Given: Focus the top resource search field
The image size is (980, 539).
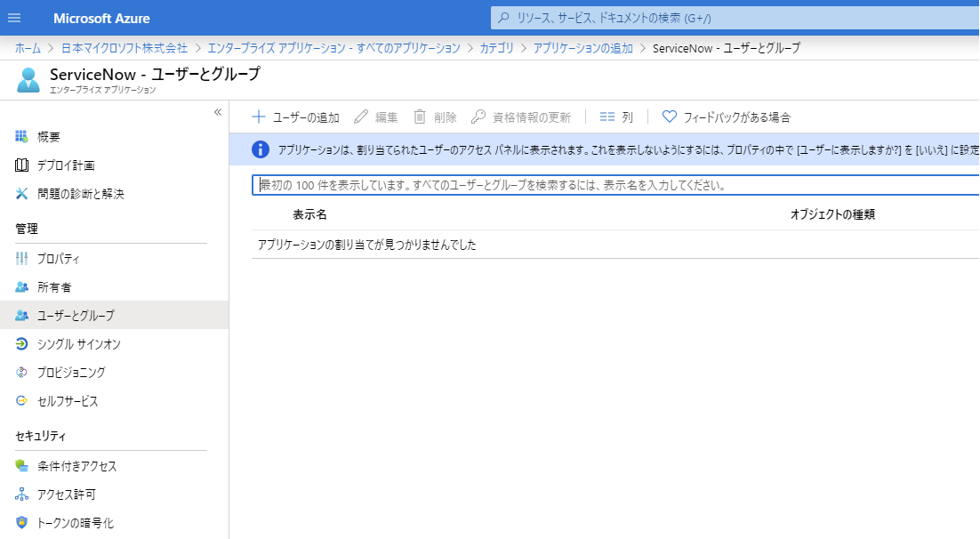Looking at the screenshot, I should (735, 18).
